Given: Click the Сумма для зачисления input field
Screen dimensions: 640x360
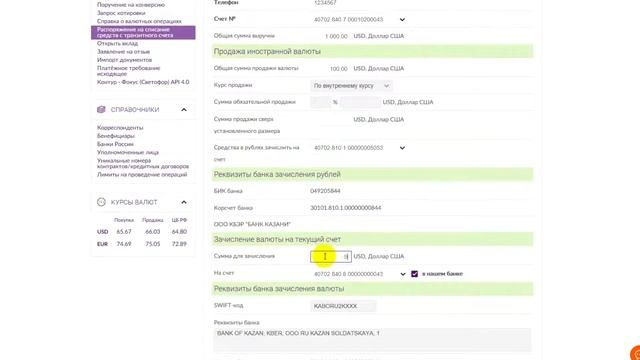Looking at the screenshot, I should 331,256.
